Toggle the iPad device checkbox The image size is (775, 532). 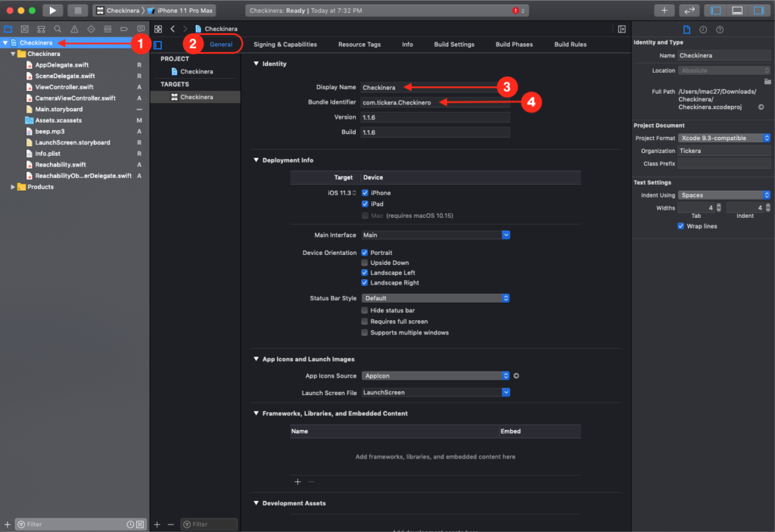pyautogui.click(x=365, y=204)
